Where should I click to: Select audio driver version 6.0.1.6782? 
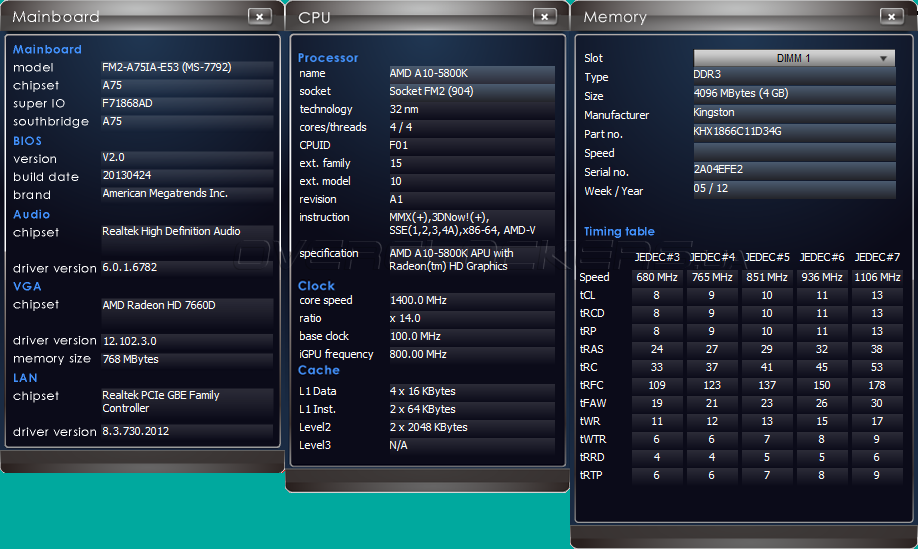pyautogui.click(x=187, y=267)
